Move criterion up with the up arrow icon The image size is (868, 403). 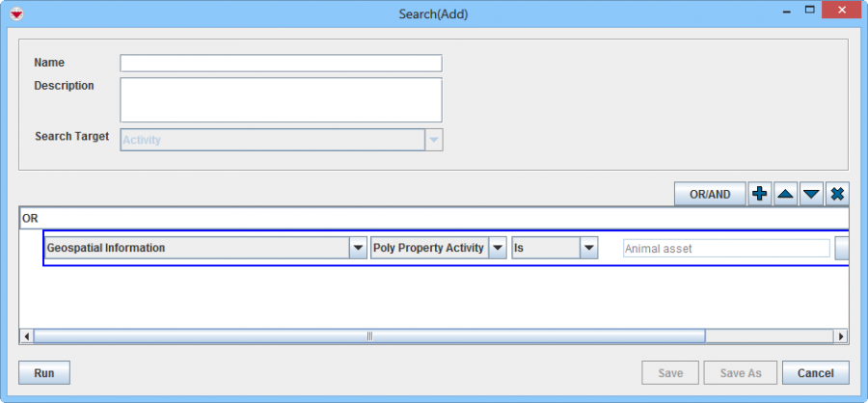[x=786, y=194]
